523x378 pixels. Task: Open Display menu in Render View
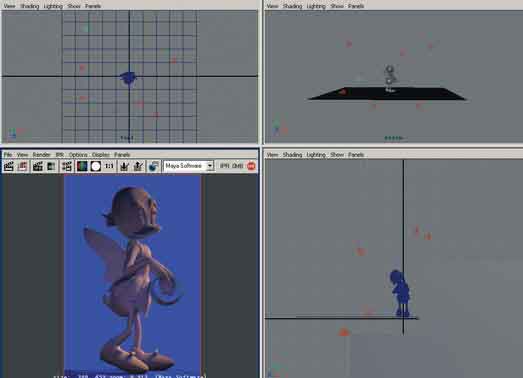coord(101,155)
